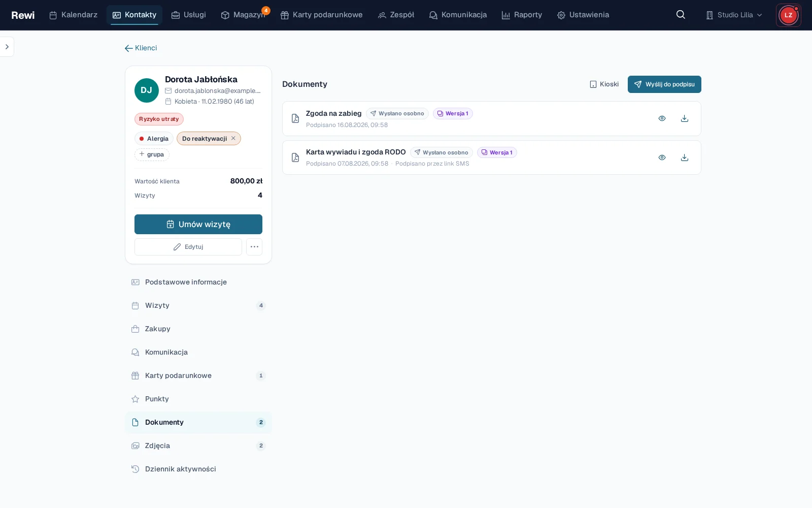
Task: Click the Rewi logo
Action: click(23, 15)
